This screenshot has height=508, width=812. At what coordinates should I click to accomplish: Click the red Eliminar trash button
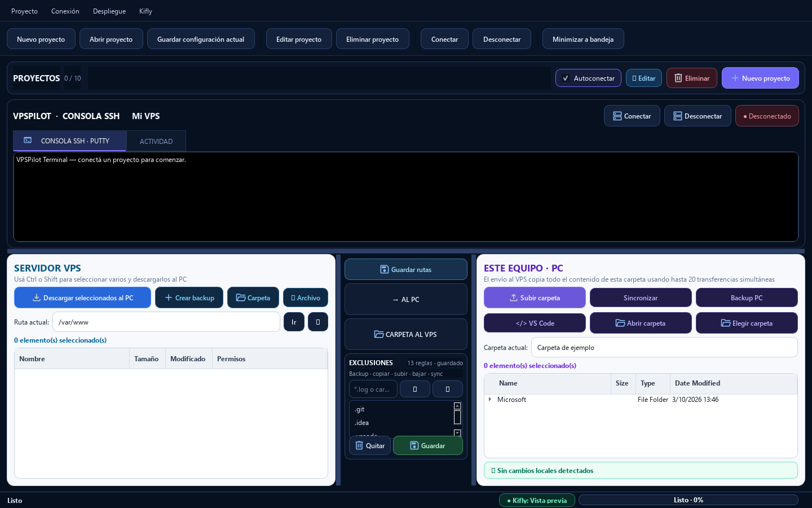point(692,78)
